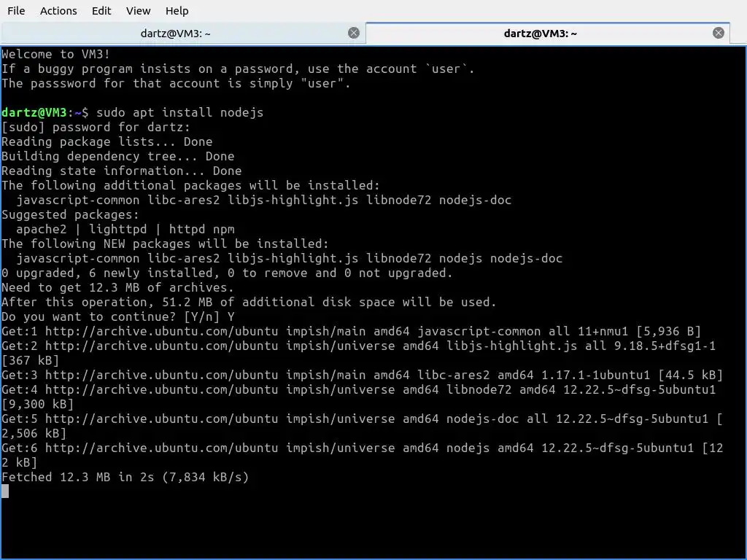Open the Actions menu
The width and height of the screenshot is (747, 560).
pyautogui.click(x=58, y=10)
